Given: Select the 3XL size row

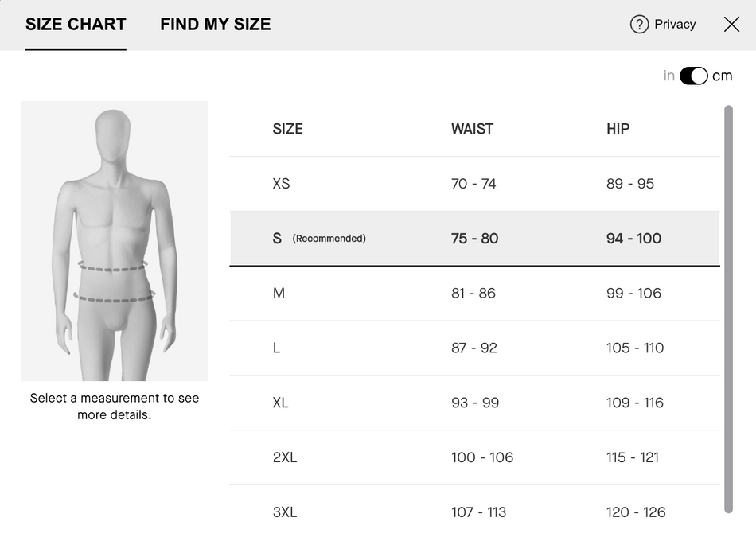Looking at the screenshot, I should 475,512.
